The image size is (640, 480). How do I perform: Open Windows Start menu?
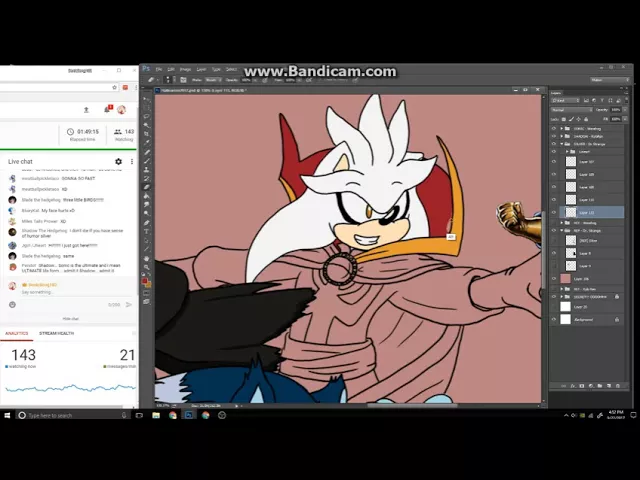tap(7, 415)
